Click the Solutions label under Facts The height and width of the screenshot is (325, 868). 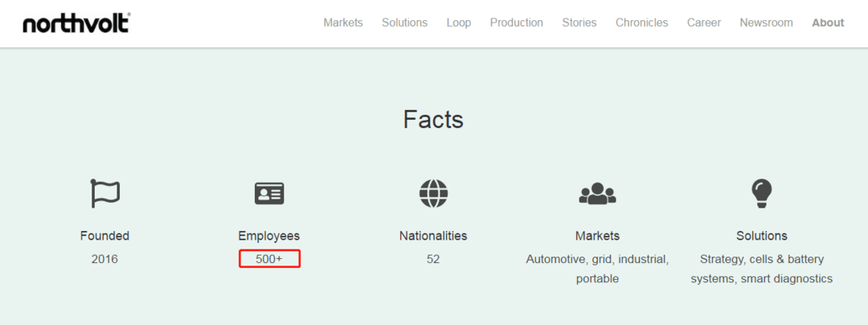point(762,236)
